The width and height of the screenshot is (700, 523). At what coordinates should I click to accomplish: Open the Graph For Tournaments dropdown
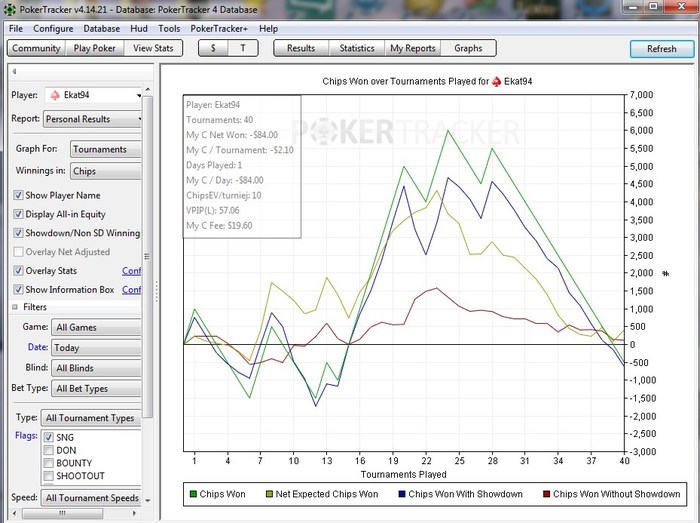pyautogui.click(x=105, y=149)
